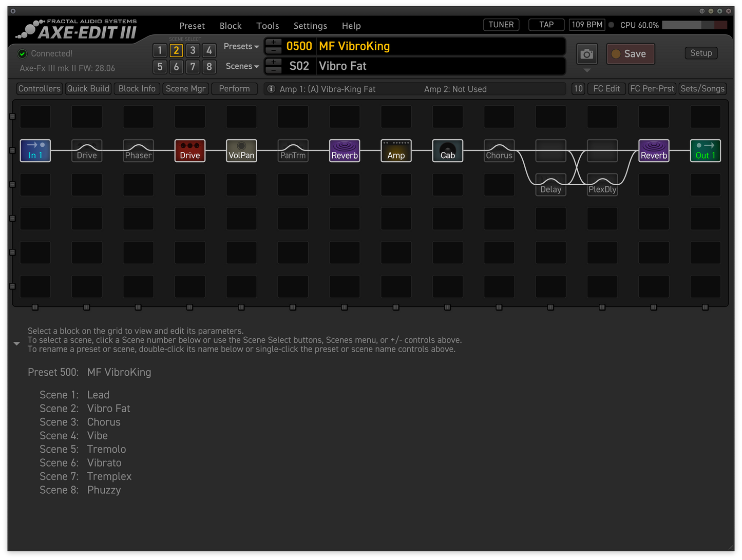
Task: Select the Out 1 output block
Action: click(705, 150)
